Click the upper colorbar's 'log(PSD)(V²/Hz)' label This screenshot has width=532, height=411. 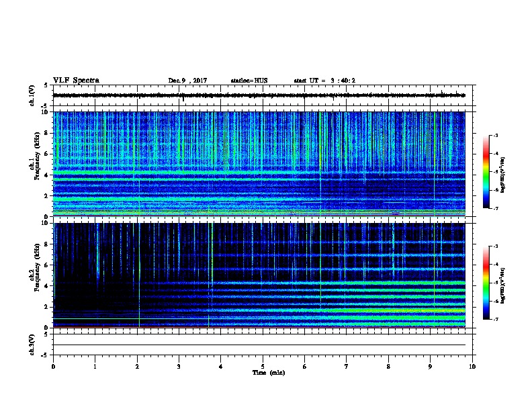pyautogui.click(x=503, y=175)
